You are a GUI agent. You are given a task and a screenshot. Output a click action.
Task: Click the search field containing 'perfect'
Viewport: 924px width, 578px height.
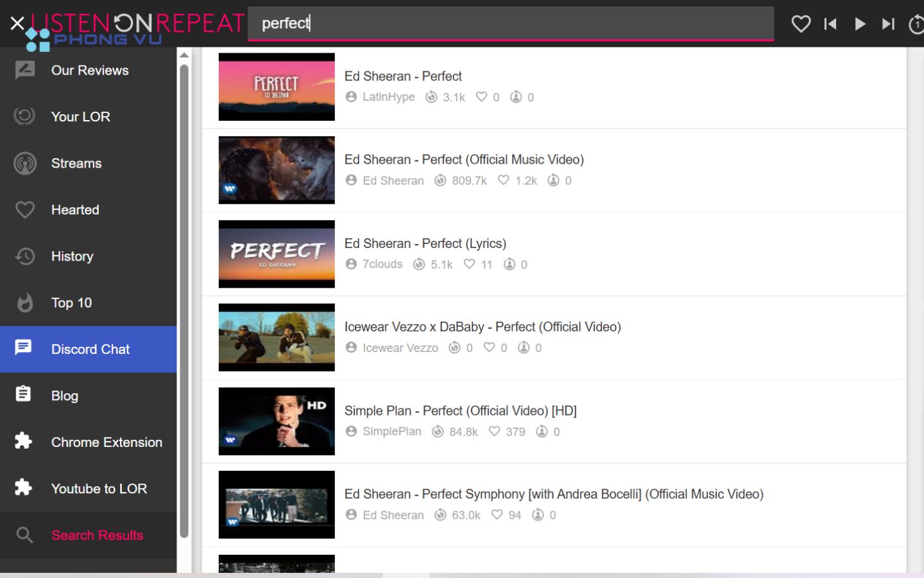pos(510,24)
